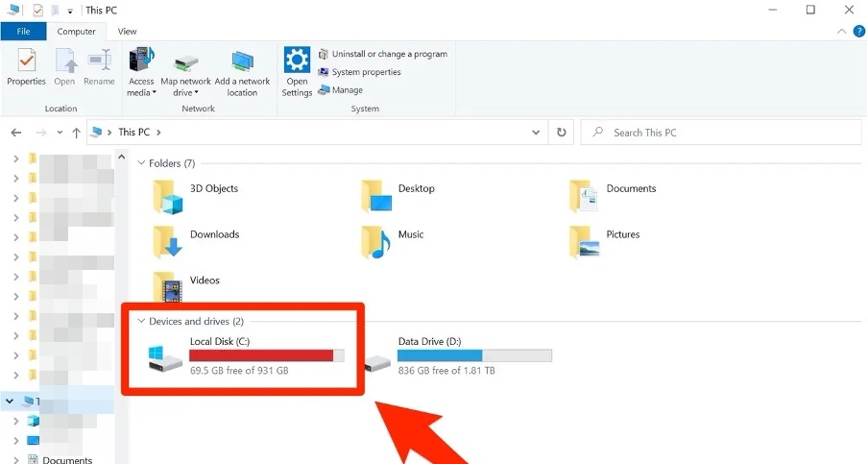Screen dimensions: 868x464
Task: Click the Access media button
Action: (x=141, y=72)
